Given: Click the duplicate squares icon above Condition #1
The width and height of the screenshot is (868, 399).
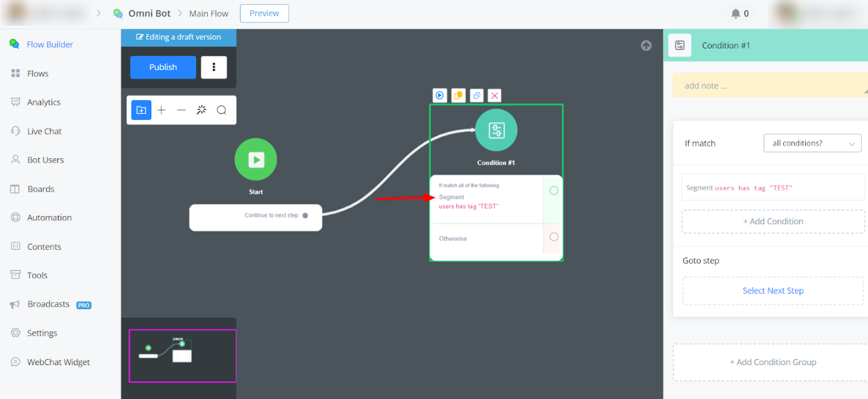Looking at the screenshot, I should click(476, 95).
